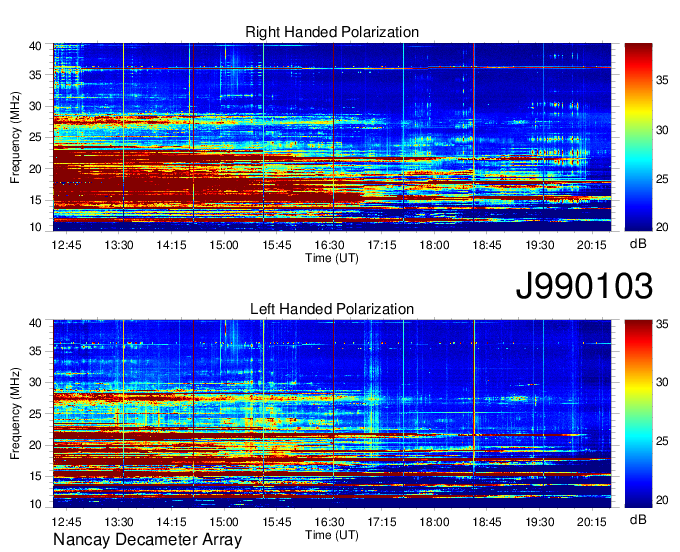Click 18:45 tick on Left Handed time axis
The height and width of the screenshot is (552, 680).
pyautogui.click(x=487, y=522)
